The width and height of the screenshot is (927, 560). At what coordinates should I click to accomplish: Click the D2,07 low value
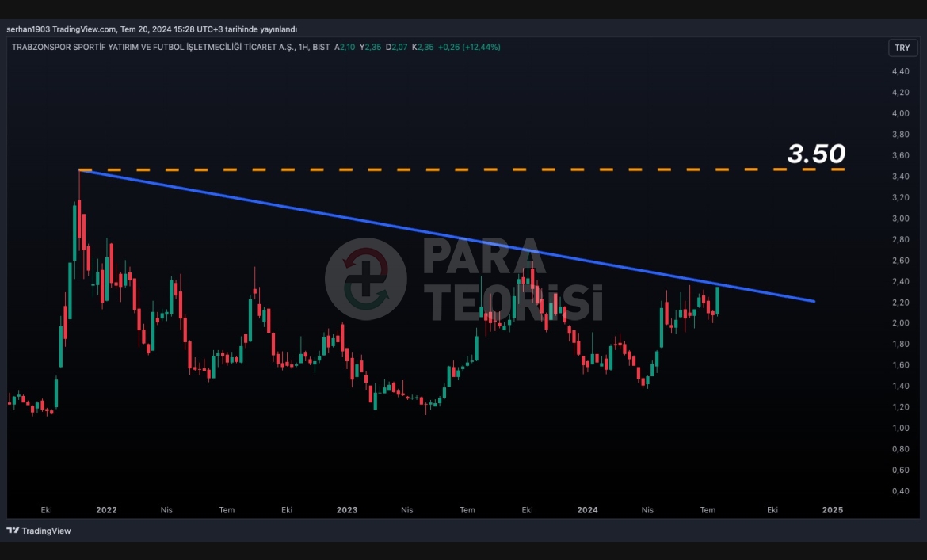(397, 48)
